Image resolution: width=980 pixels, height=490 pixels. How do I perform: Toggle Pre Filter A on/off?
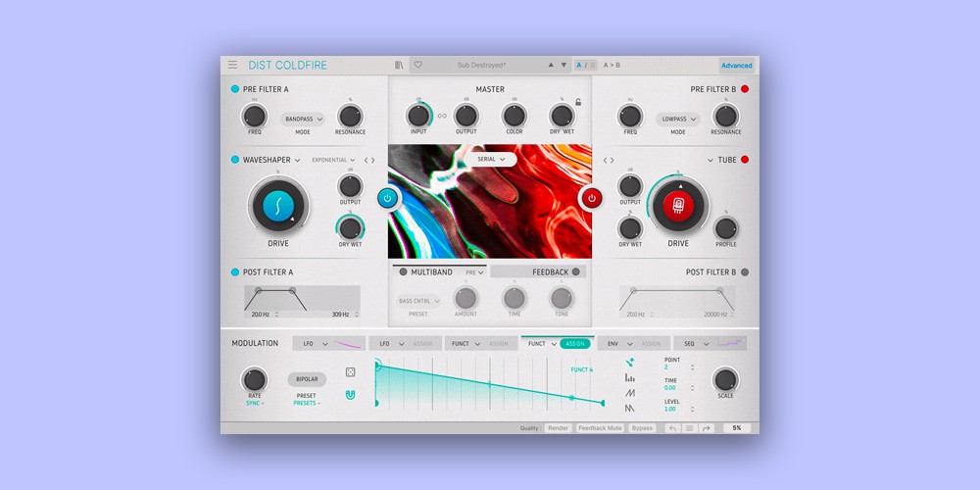(x=235, y=89)
